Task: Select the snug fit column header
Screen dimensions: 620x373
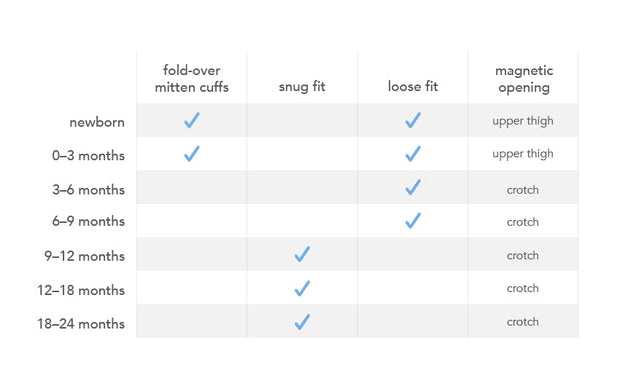Action: 302,86
